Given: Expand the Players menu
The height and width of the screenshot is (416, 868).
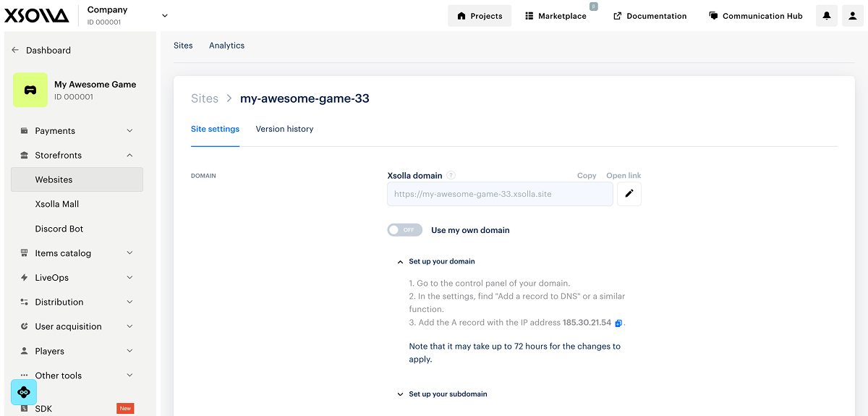Looking at the screenshot, I should (x=77, y=352).
